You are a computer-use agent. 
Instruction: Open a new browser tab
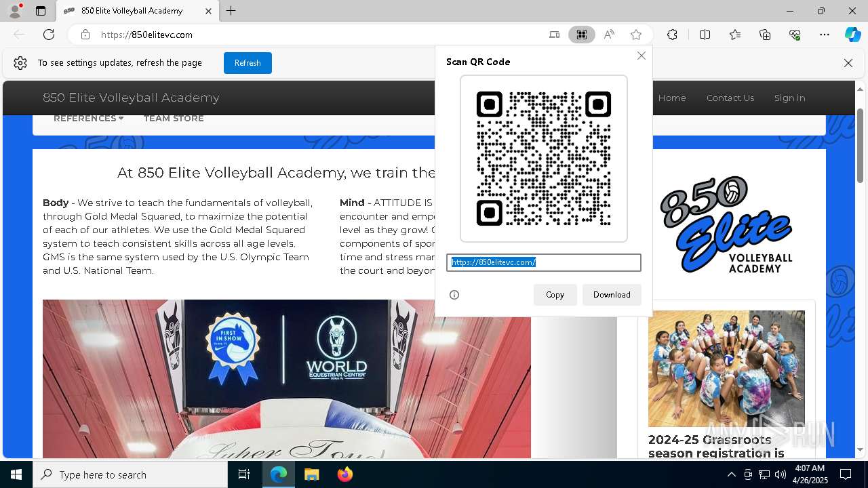click(231, 11)
